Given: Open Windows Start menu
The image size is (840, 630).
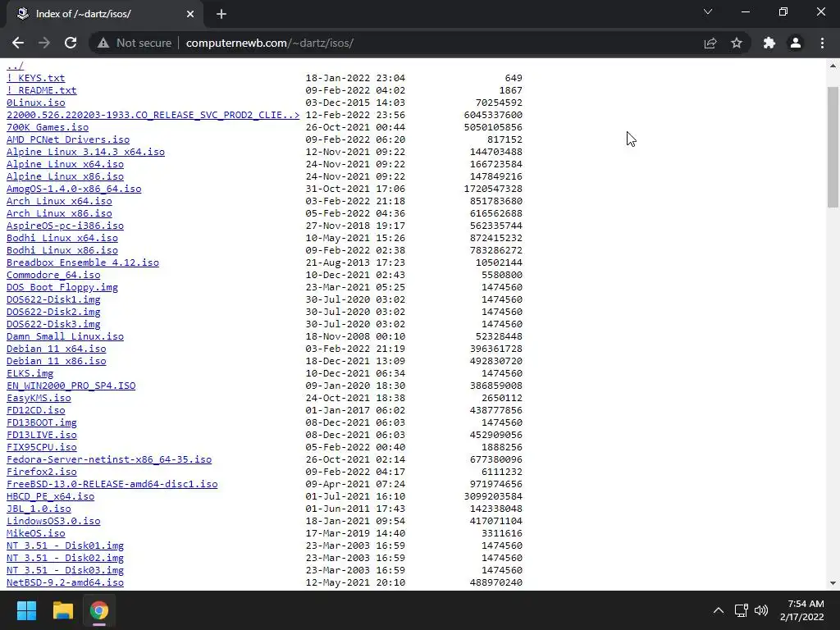Looking at the screenshot, I should click(26, 610).
